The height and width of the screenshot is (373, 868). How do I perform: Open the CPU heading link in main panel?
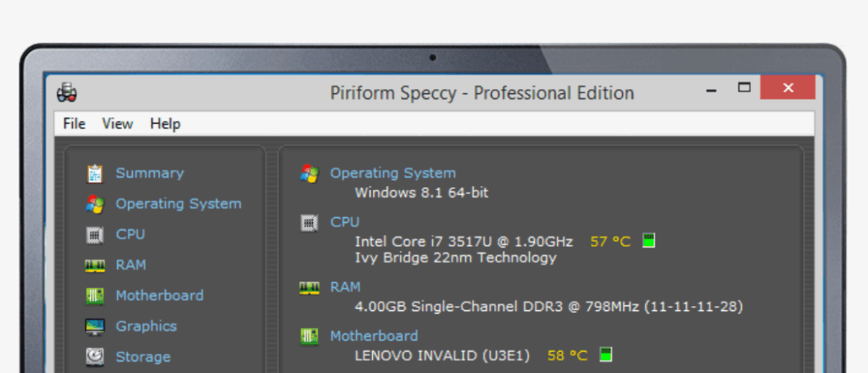[345, 222]
